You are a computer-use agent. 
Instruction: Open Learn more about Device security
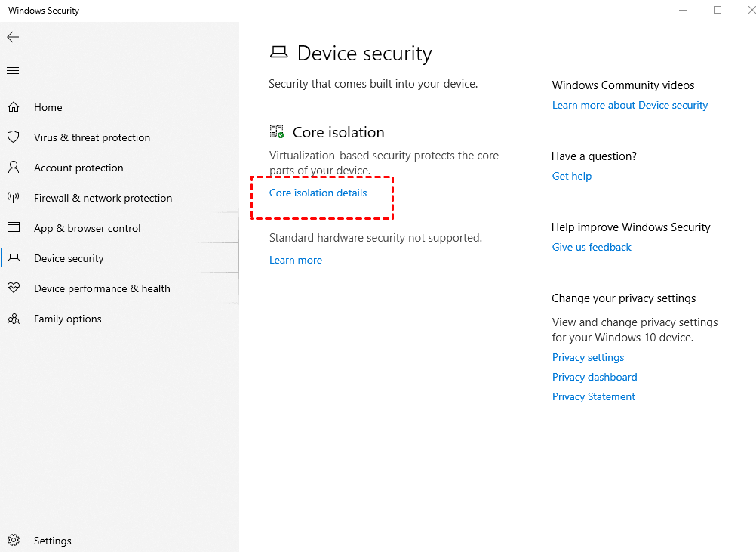coord(630,105)
